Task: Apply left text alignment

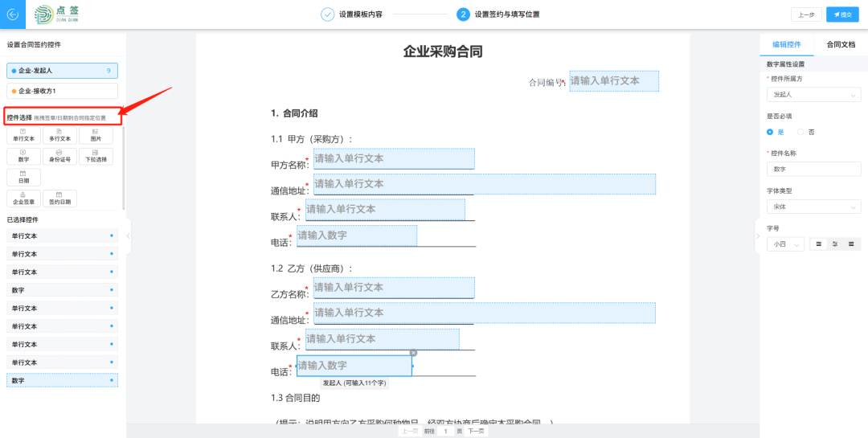Action: tap(818, 244)
